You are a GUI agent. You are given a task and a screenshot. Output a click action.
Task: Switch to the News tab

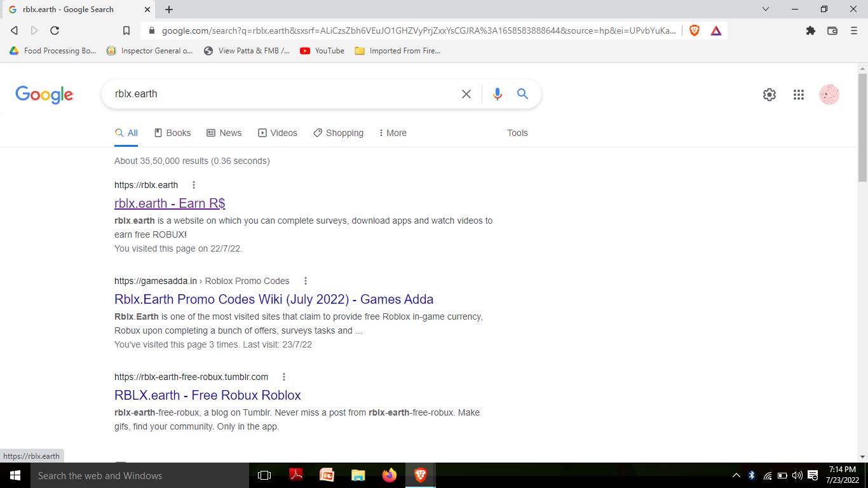(224, 133)
